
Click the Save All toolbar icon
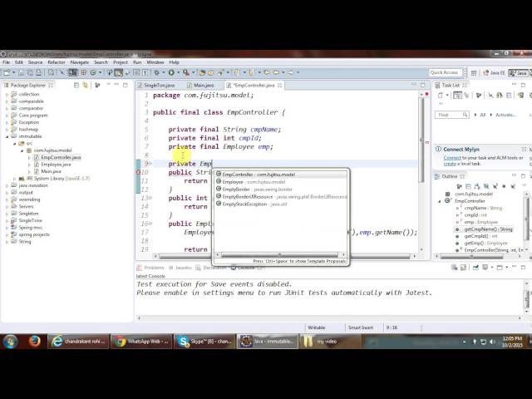(x=30, y=72)
